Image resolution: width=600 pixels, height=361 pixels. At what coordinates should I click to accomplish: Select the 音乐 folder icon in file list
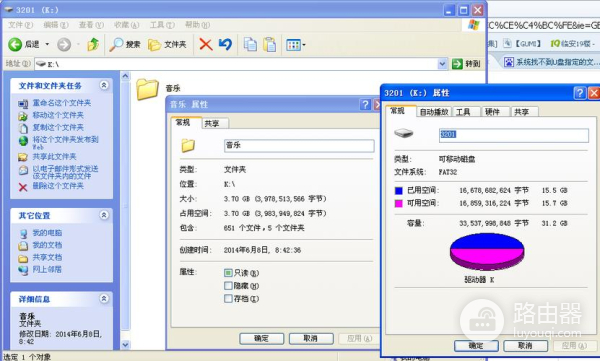point(147,89)
